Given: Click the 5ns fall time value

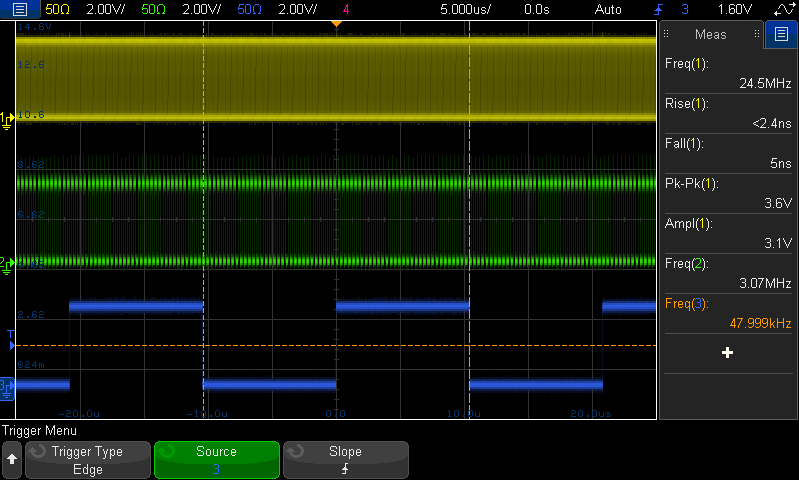Looking at the screenshot, I should [781, 164].
